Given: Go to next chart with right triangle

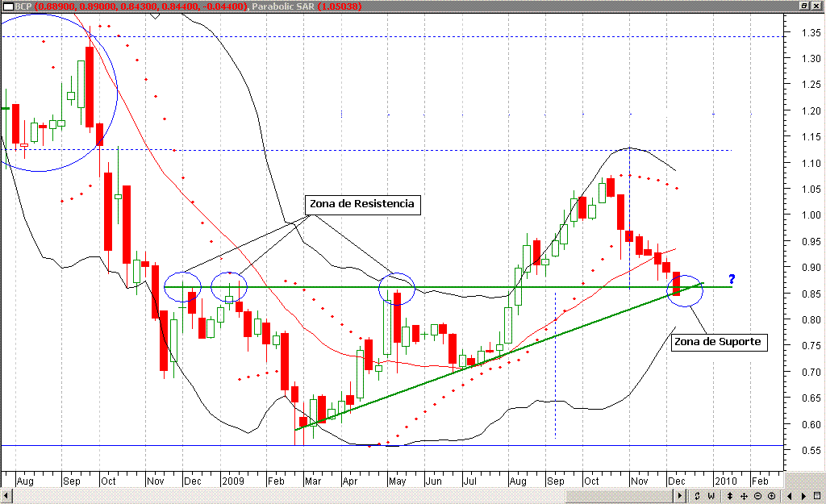Looking at the screenshot, I should 803,496.
